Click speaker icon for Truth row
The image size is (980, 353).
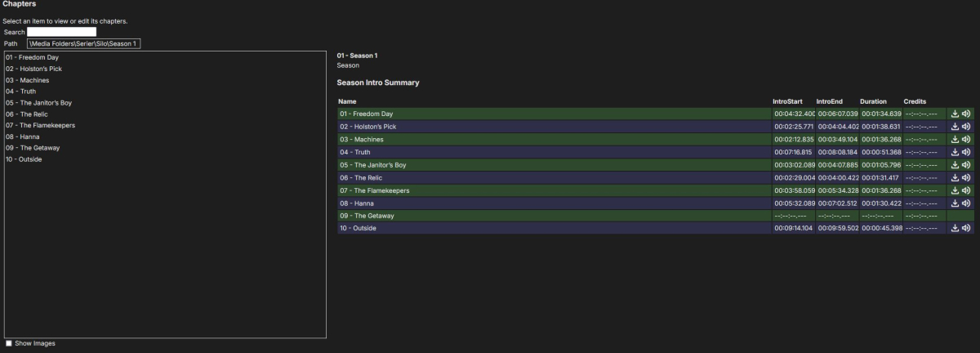966,152
